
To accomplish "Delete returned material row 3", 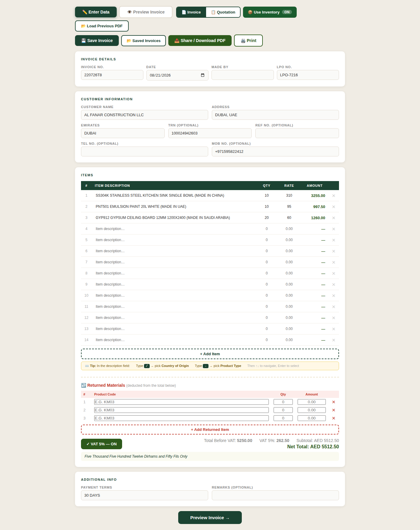I will coord(334,418).
